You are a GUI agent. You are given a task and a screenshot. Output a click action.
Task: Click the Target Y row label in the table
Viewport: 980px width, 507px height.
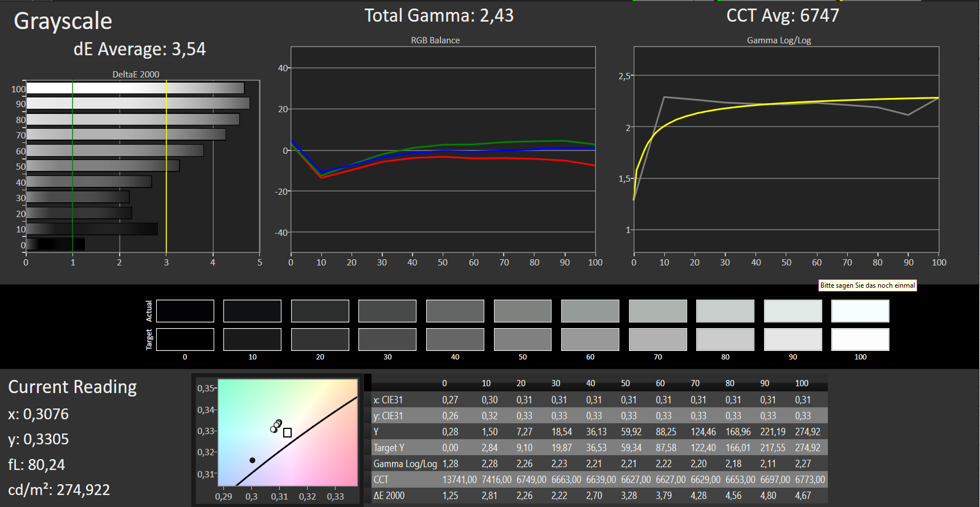389,448
